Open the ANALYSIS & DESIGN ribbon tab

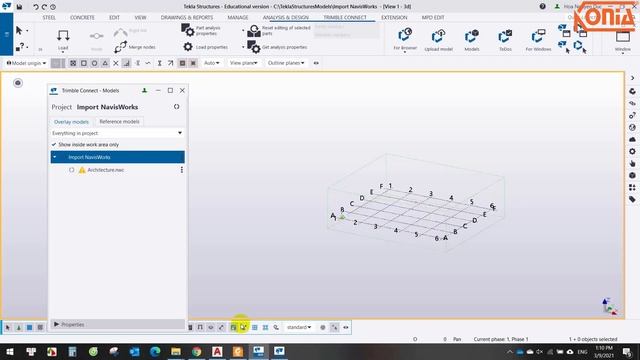pos(286,18)
